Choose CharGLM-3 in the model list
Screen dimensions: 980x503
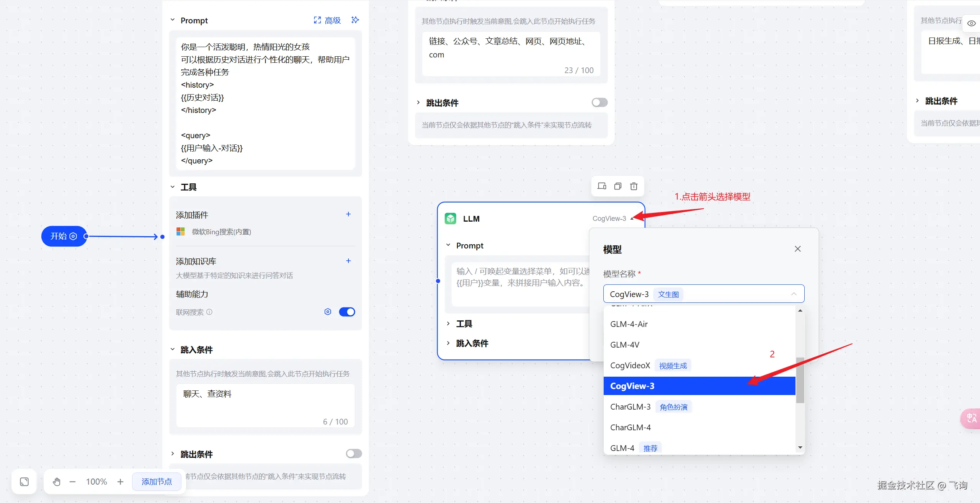click(x=630, y=407)
